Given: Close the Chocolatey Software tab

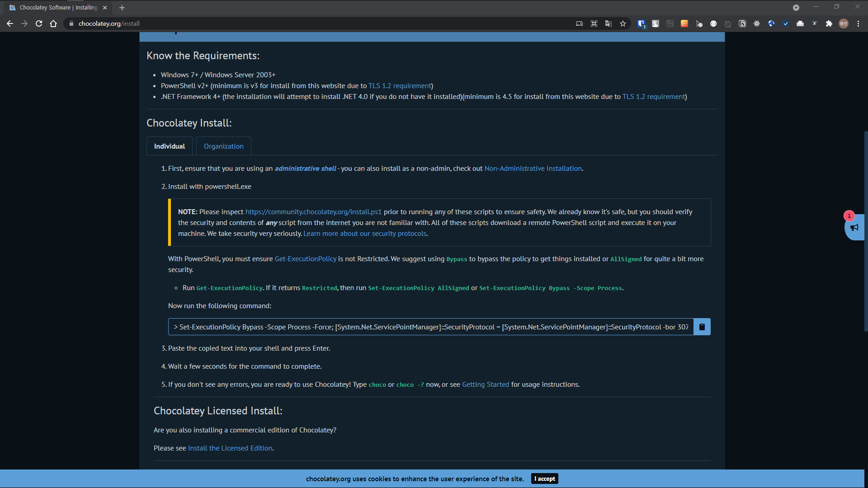Looking at the screenshot, I should (105, 8).
